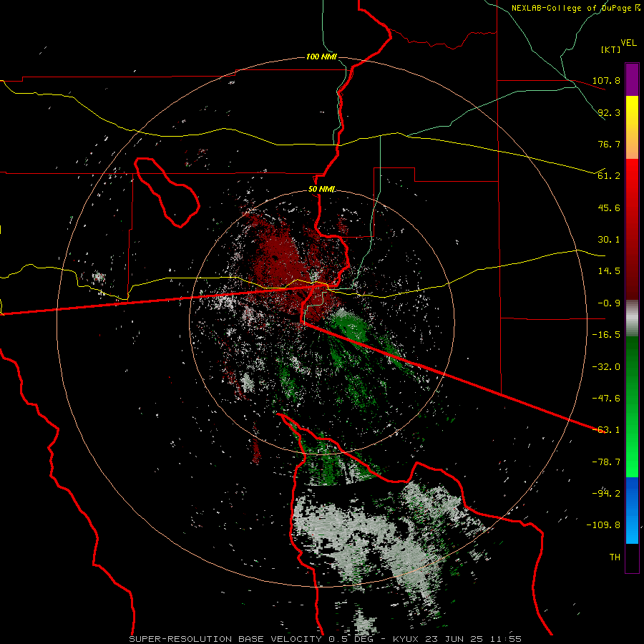The image size is (644, 644).
Task: Select the 30.1 scale value
Action: tap(609, 240)
